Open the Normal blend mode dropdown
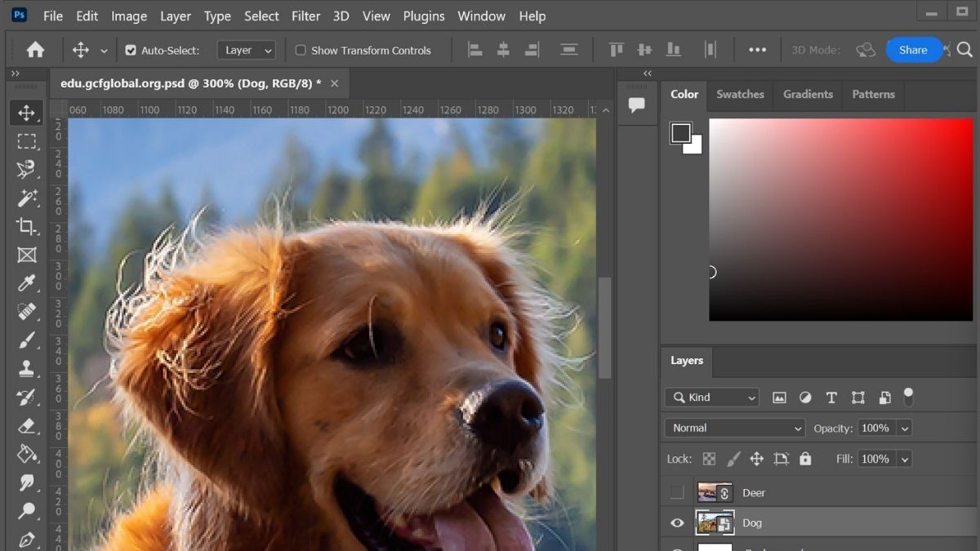 tap(736, 428)
